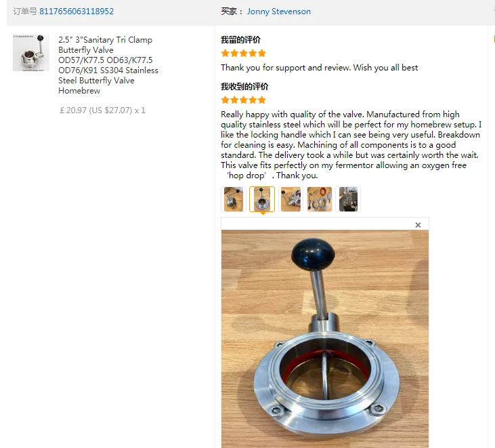Viewport: 495px width, 448px height.
Task: Click the third star of received review
Action: [x=243, y=100]
